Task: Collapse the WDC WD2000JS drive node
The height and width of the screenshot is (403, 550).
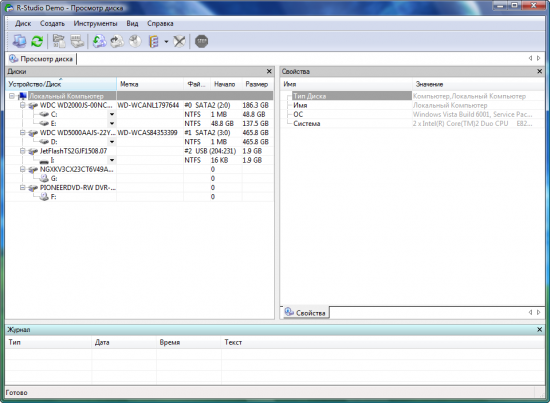Action: 22,105
